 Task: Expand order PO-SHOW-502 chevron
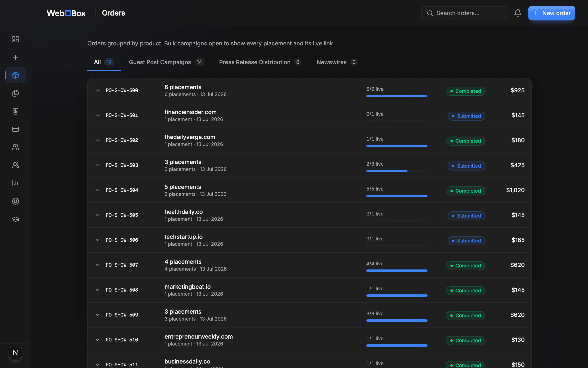pos(97,140)
